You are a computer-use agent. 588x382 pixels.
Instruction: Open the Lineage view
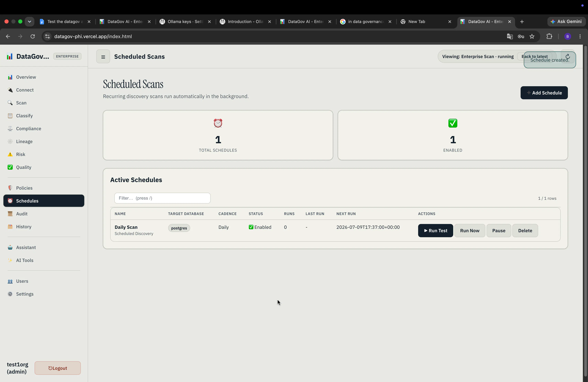click(44, 141)
